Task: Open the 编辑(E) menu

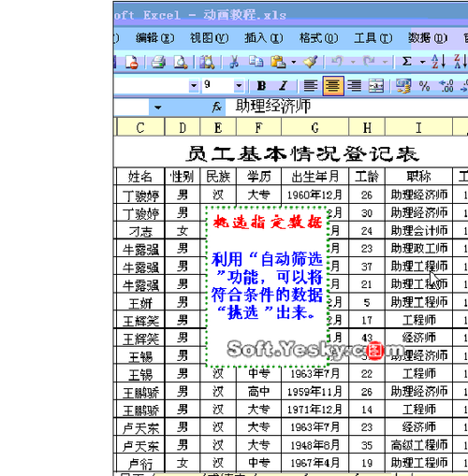Action: tap(155, 38)
